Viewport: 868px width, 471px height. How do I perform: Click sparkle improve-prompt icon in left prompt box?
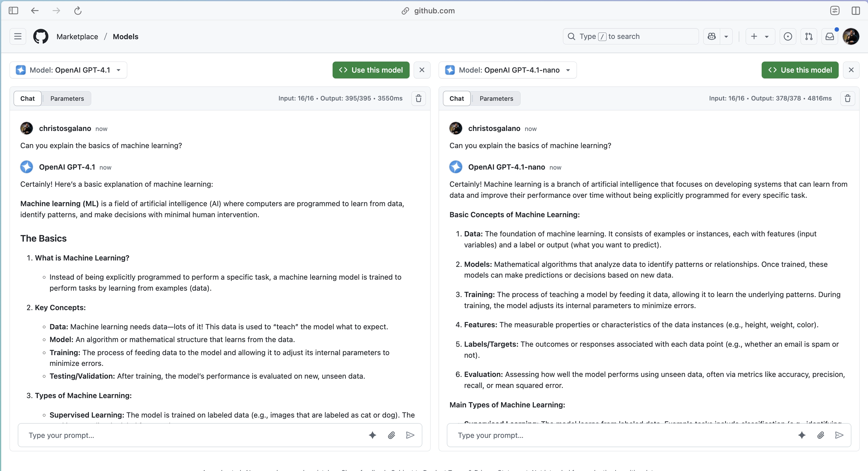click(x=372, y=435)
